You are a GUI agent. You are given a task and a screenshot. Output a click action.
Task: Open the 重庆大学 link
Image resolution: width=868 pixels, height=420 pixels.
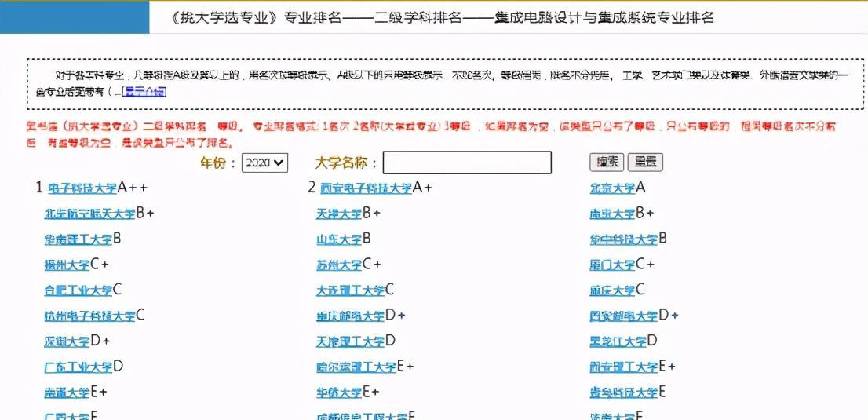coord(612,290)
